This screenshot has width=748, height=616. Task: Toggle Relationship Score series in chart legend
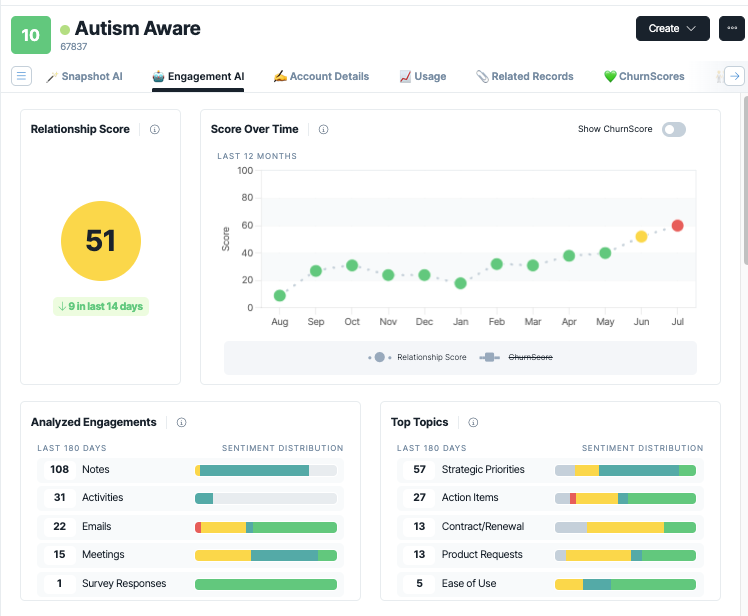click(x=417, y=357)
